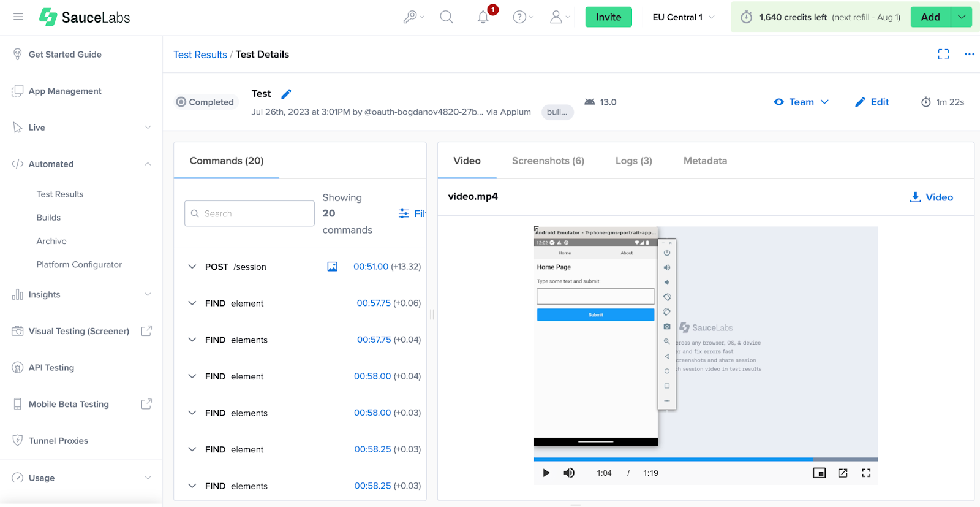Open the user account menu

pyautogui.click(x=560, y=17)
